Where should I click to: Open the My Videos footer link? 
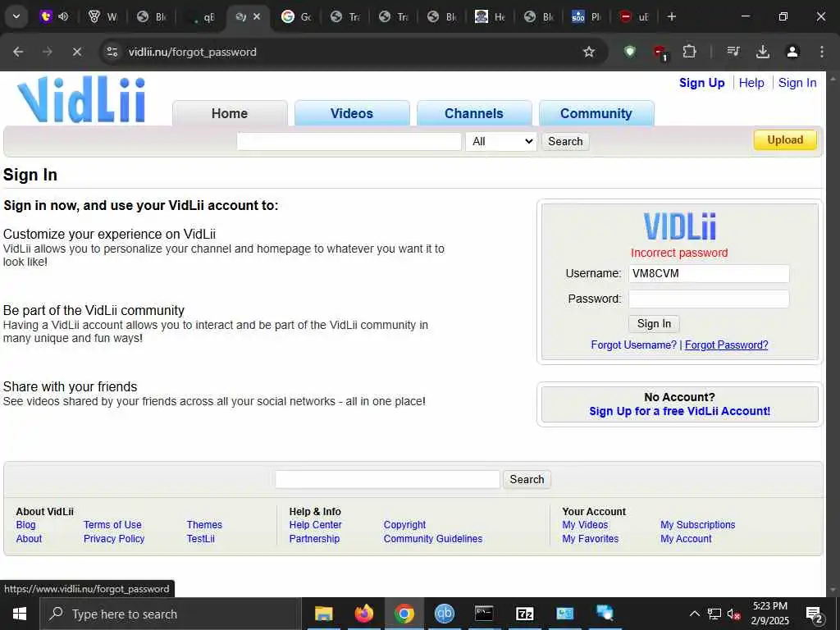tap(585, 525)
